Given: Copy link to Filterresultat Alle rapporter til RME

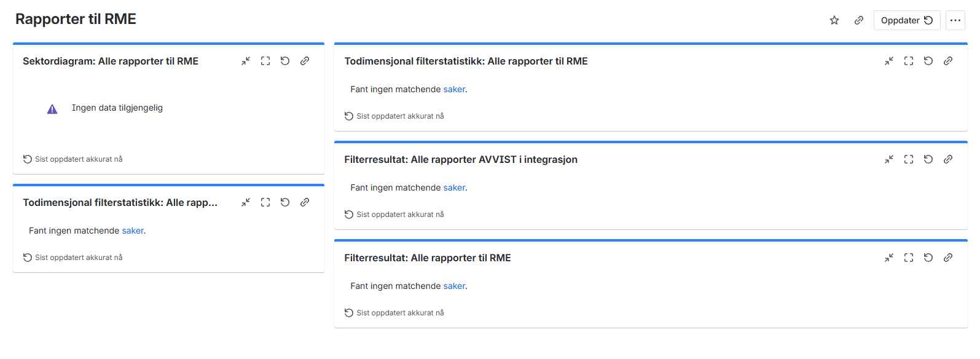Looking at the screenshot, I should click(x=948, y=258).
